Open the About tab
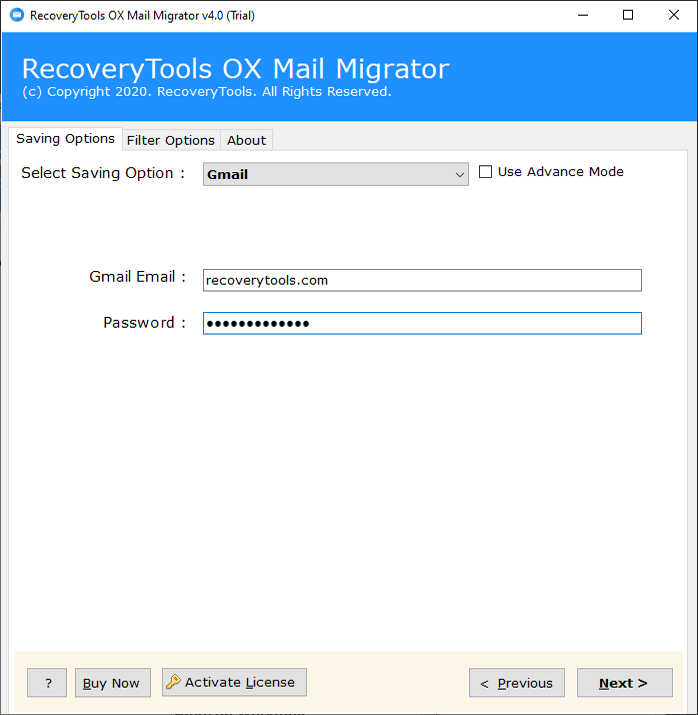This screenshot has width=698, height=715. (247, 140)
